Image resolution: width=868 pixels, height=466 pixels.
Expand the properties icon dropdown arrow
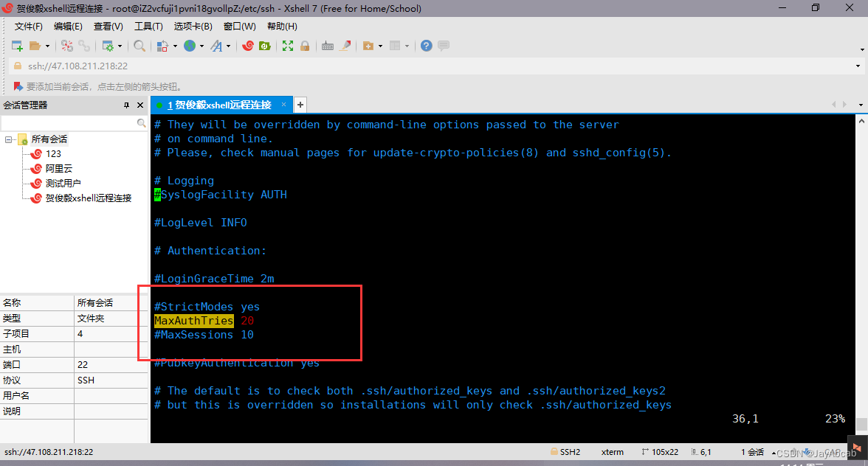click(120, 46)
